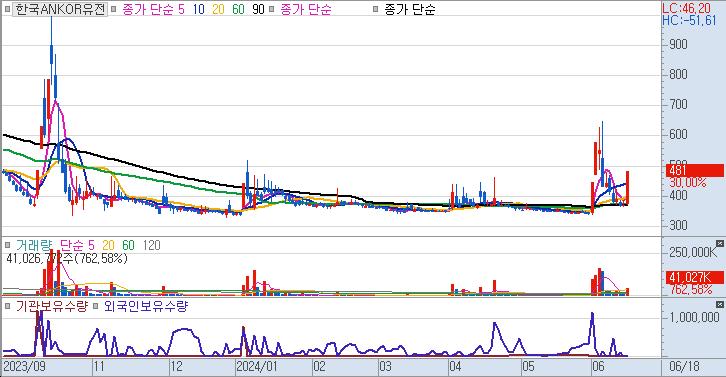Viewport: 726px width, 377px height.
Task: Select the 외국인보유수량 indicator label
Action: click(146, 306)
